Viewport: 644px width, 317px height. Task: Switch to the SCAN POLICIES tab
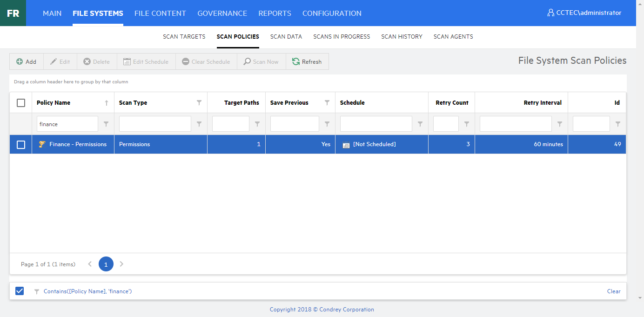pos(238,36)
